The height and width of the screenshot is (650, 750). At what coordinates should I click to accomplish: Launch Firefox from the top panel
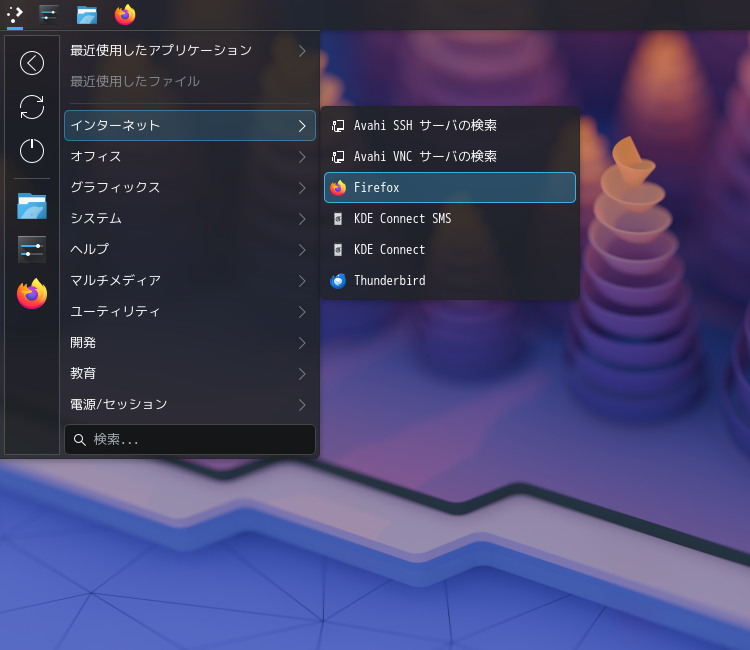point(125,14)
